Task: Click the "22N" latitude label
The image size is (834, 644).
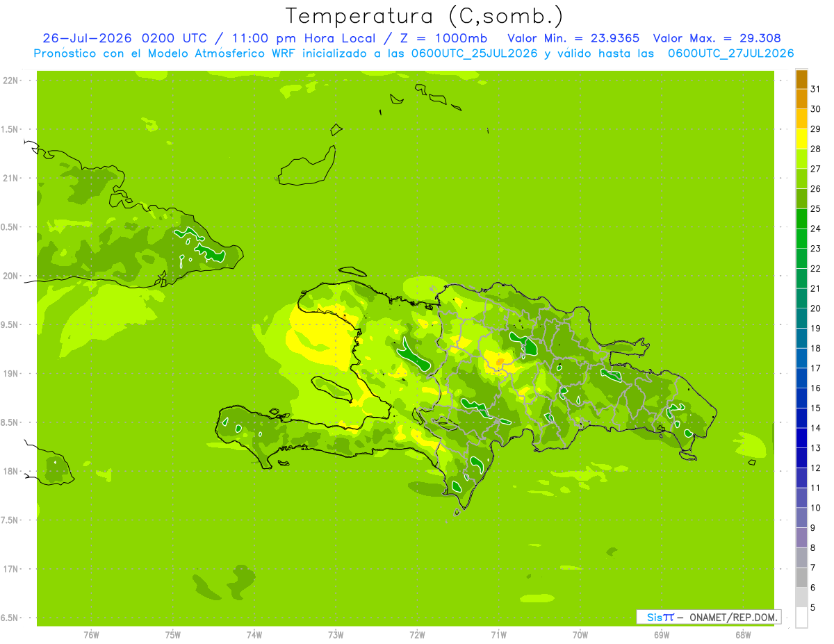Action: tap(10, 81)
